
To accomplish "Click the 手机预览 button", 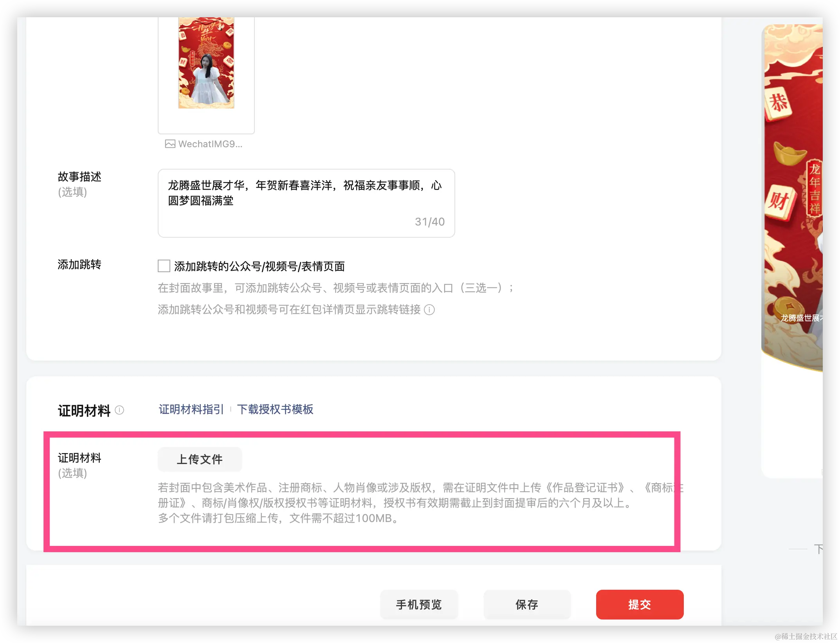I will coord(419,605).
